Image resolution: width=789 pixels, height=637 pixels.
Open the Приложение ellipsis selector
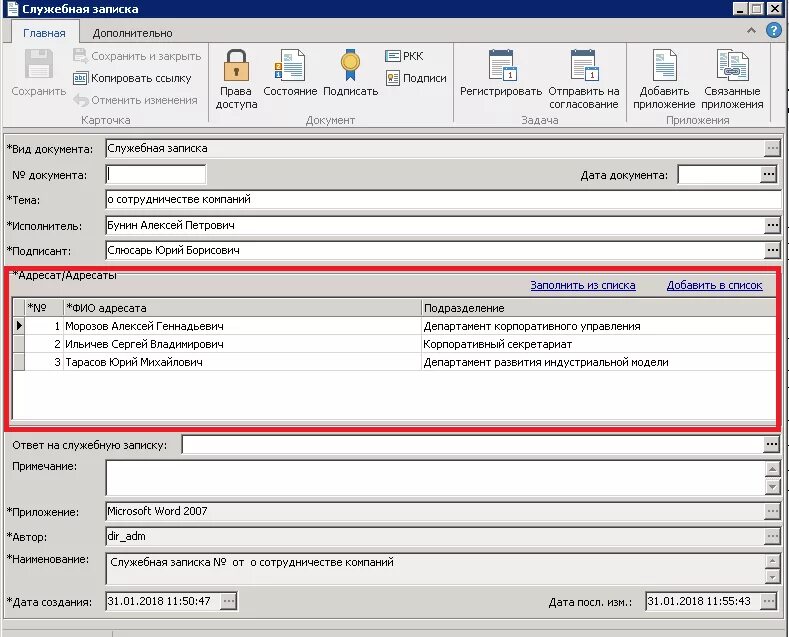point(772,512)
